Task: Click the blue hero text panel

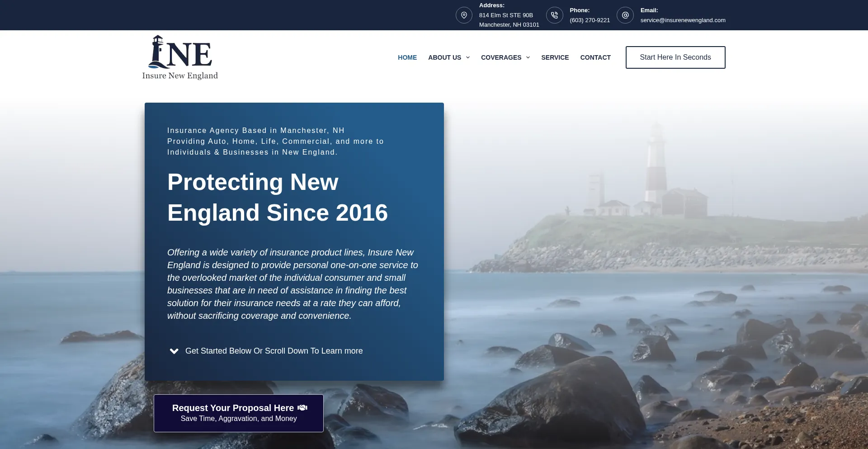Action: tap(294, 241)
